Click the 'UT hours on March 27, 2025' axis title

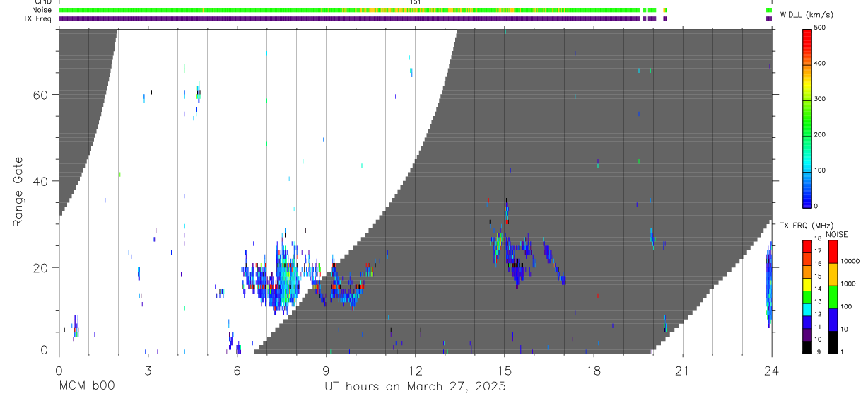[x=415, y=386]
